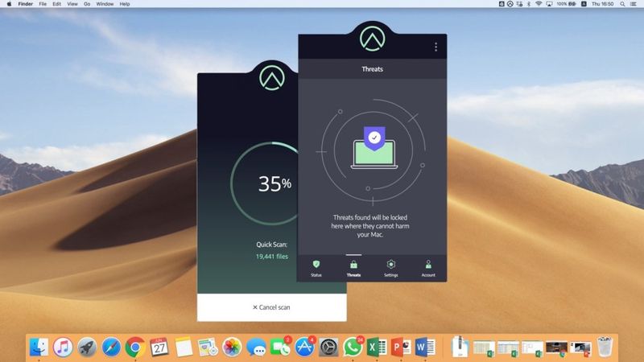Viewport: 644px width, 362px height.
Task: Click the 100% battery indicator
Action: [x=567, y=4]
